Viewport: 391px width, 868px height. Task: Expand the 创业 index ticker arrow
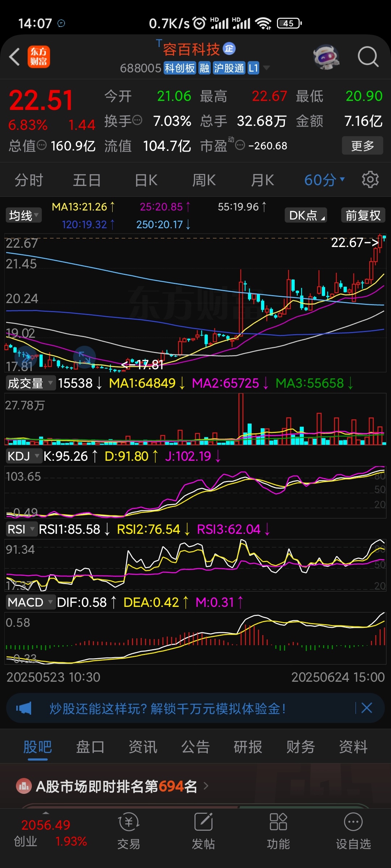coord(46,813)
